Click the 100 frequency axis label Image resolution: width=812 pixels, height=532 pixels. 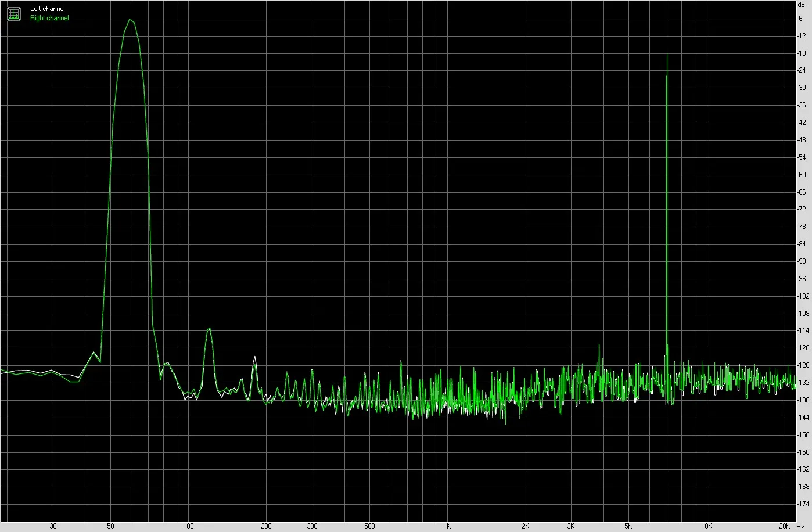188,526
